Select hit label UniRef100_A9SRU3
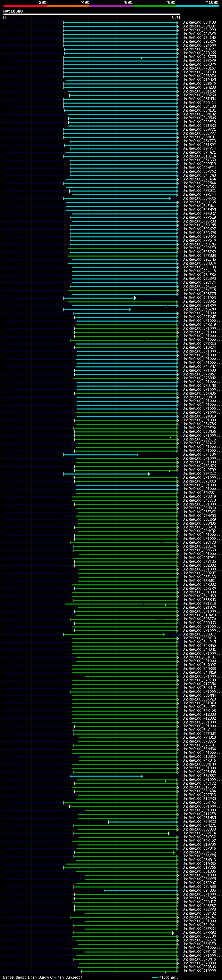 199,221
